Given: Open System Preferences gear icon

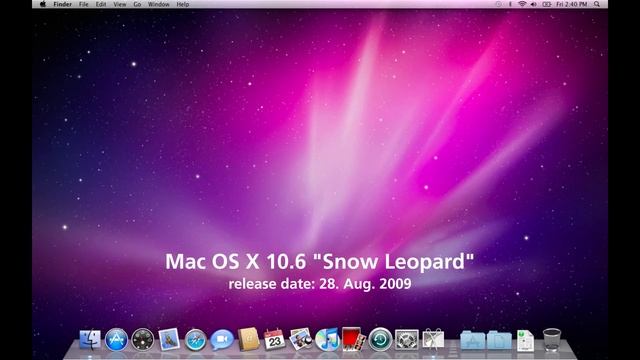Looking at the screenshot, I should (407, 340).
